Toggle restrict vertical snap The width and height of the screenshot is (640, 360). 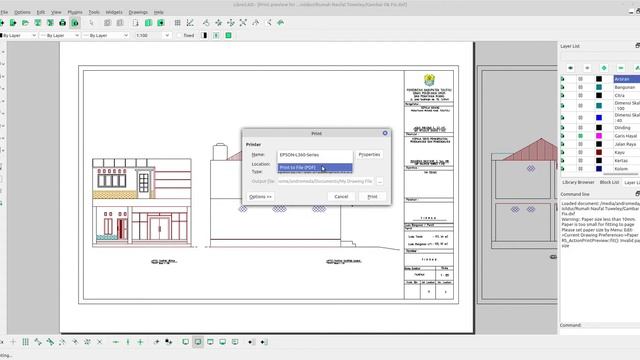[128, 342]
